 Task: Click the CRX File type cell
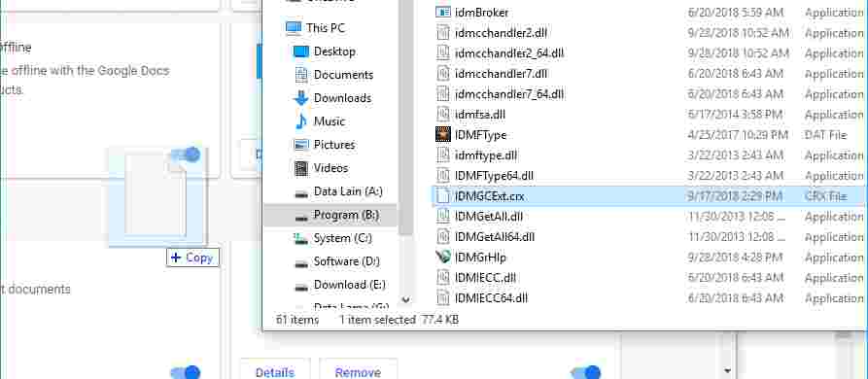coord(826,196)
